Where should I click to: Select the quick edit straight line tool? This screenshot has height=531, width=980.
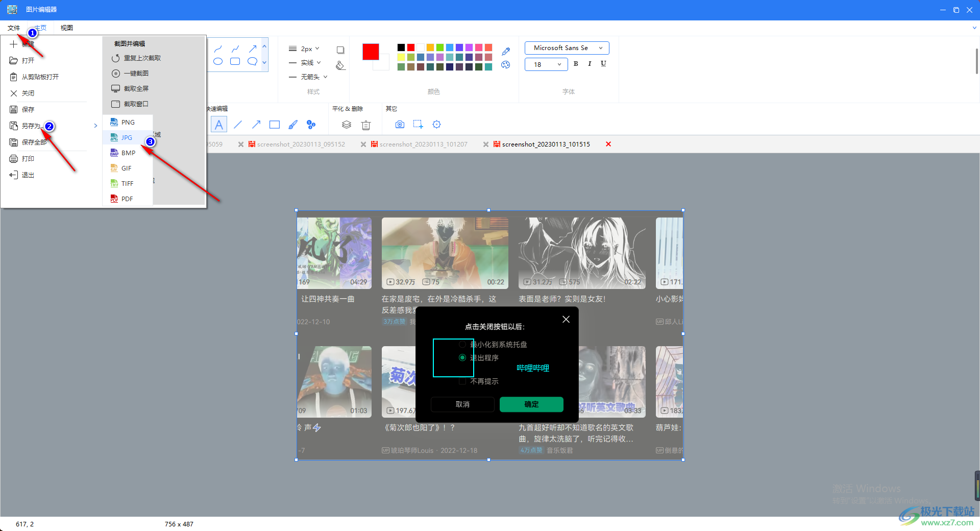coord(238,125)
